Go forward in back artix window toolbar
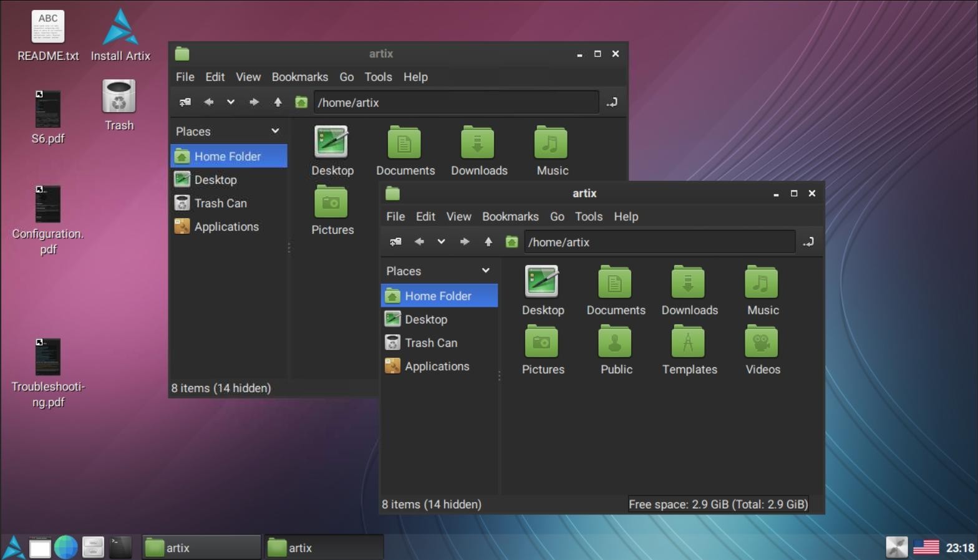This screenshot has width=978, height=560. click(254, 102)
